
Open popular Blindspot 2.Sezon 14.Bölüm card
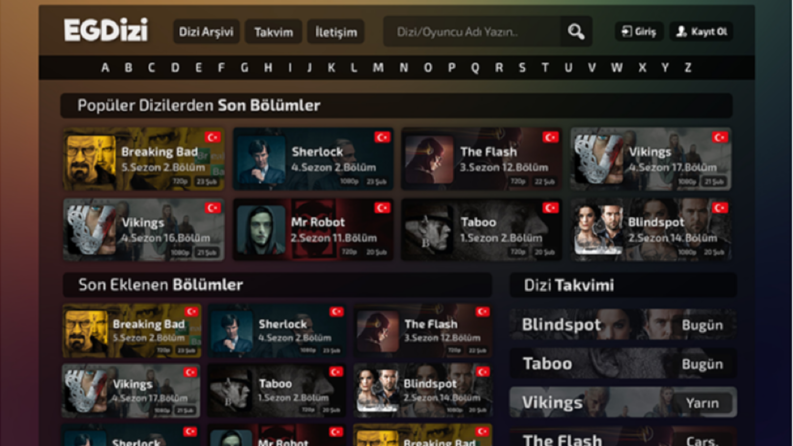(651, 230)
